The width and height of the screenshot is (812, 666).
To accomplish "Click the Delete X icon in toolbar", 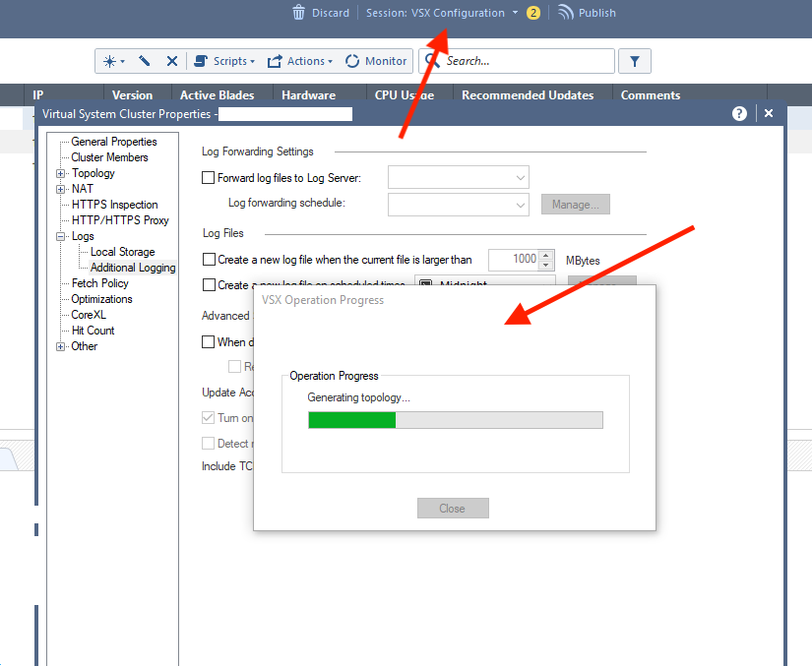I will click(172, 61).
